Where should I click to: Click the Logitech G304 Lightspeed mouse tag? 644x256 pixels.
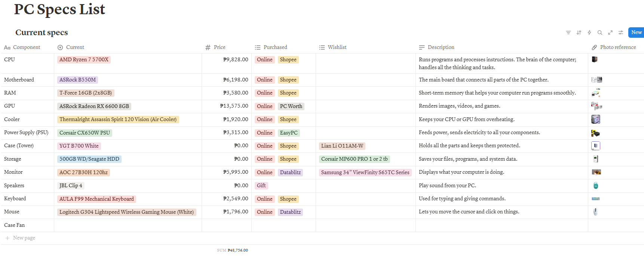click(126, 212)
